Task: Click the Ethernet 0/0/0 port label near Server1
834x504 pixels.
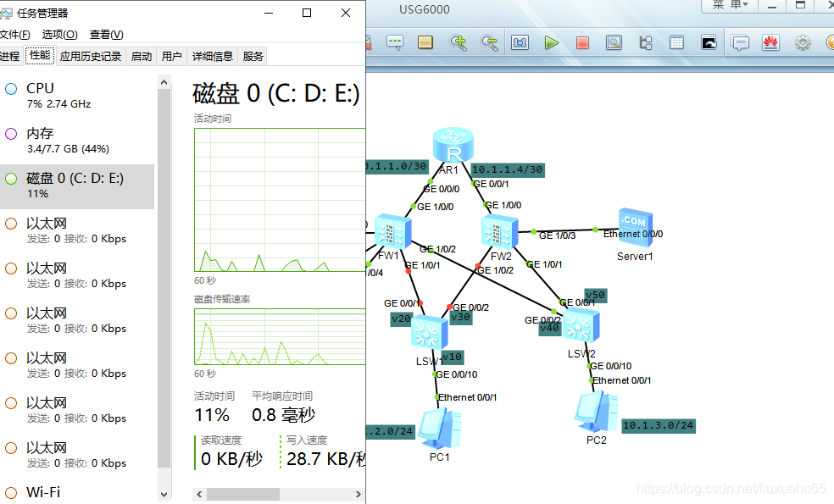Action: click(x=633, y=234)
